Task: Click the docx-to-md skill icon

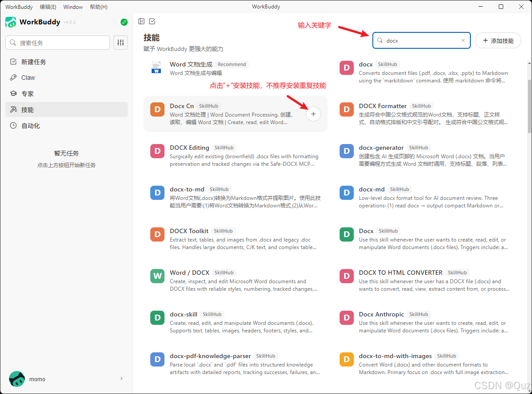Action: 157,193
